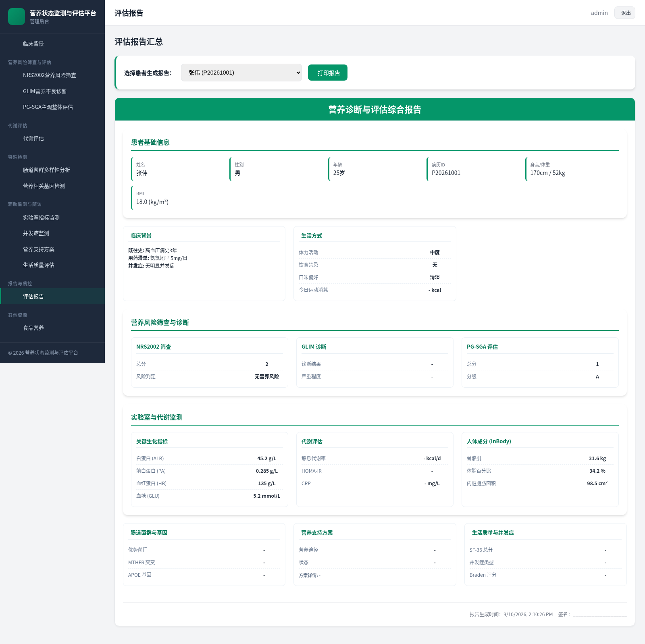
Task: Click the age value 25岁
Action: pyautogui.click(x=339, y=173)
